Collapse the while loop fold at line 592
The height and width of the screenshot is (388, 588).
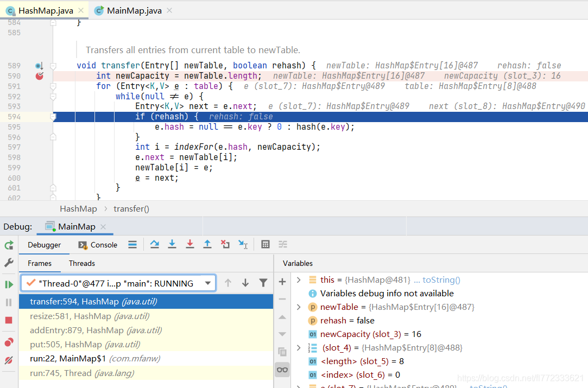click(53, 97)
